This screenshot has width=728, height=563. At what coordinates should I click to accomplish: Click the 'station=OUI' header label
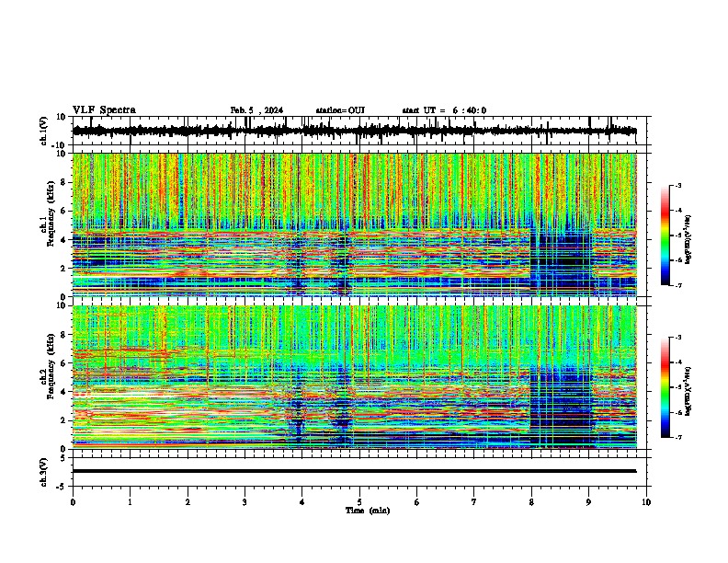pos(340,110)
